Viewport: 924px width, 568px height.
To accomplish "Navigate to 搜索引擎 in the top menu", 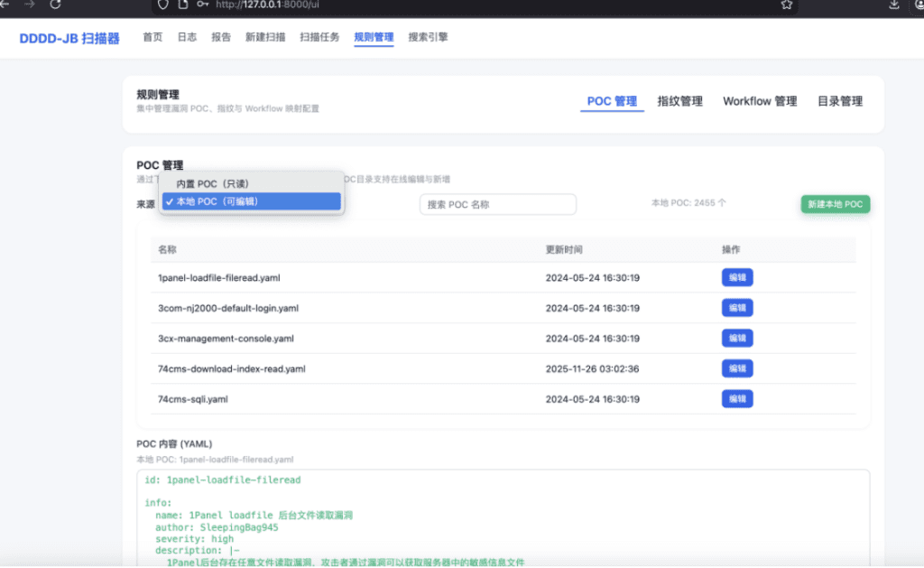I will coord(428,38).
